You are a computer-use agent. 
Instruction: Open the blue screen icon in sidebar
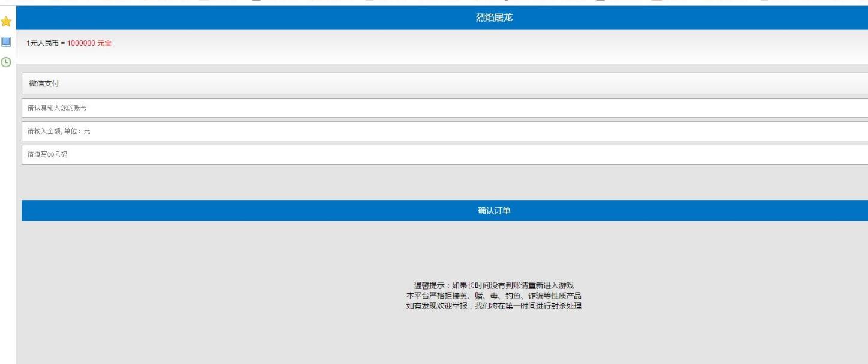coord(6,42)
